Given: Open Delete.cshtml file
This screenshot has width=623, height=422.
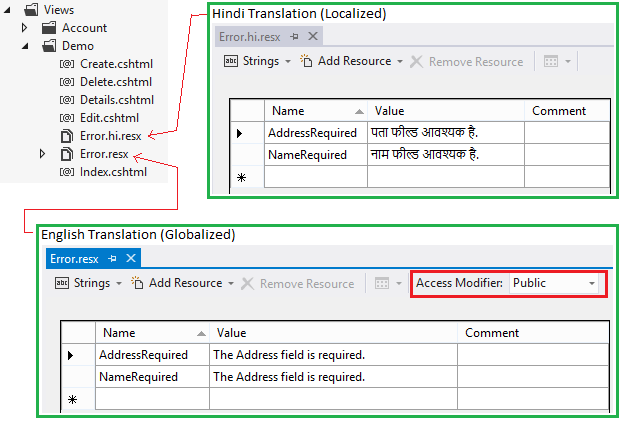Looking at the screenshot, I should pyautogui.click(x=116, y=82).
